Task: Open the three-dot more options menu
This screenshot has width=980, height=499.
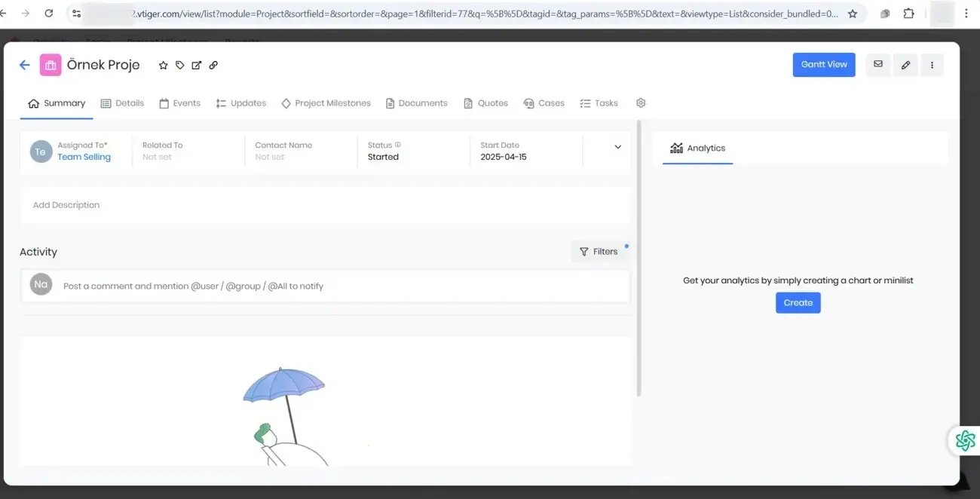Action: point(932,65)
